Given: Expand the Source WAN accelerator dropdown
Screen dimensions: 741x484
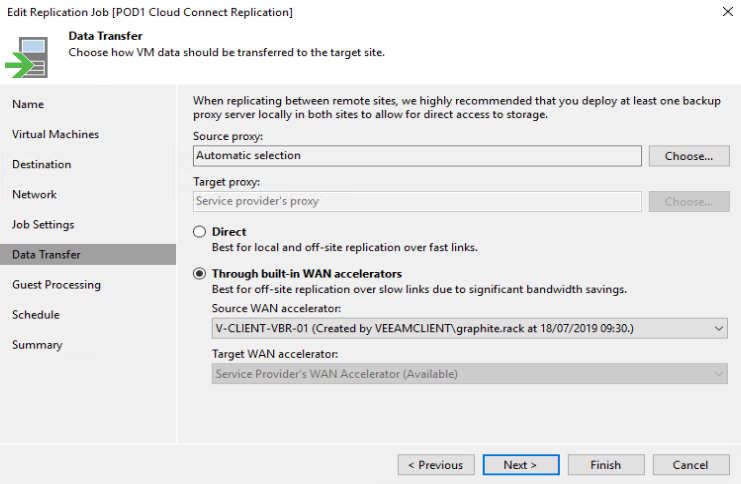Looking at the screenshot, I should [x=720, y=328].
